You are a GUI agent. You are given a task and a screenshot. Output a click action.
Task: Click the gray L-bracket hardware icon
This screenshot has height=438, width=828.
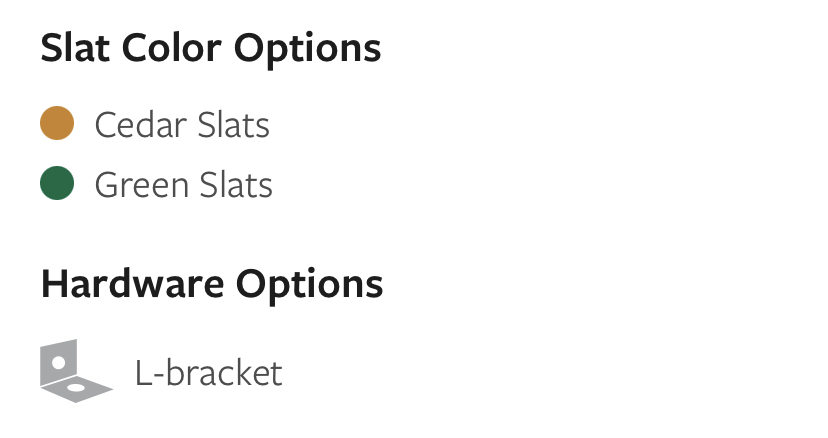coord(77,371)
